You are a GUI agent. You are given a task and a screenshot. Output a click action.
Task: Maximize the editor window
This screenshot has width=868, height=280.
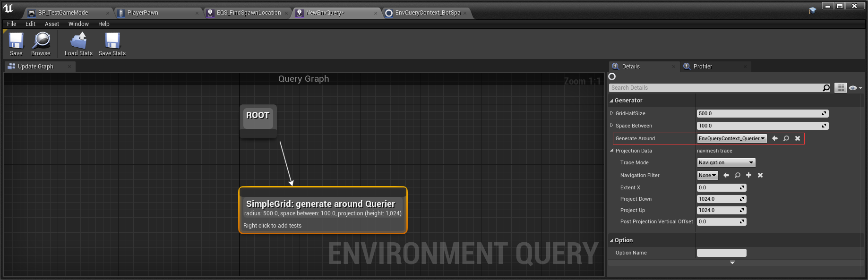coord(840,6)
